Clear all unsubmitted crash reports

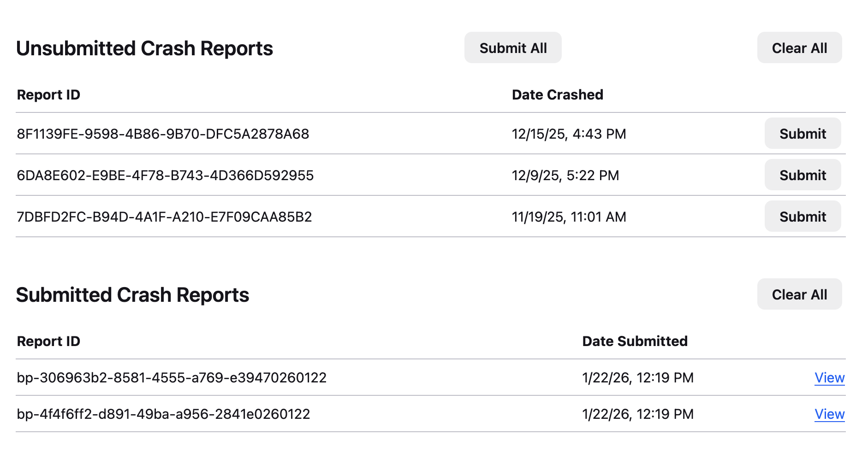point(799,48)
